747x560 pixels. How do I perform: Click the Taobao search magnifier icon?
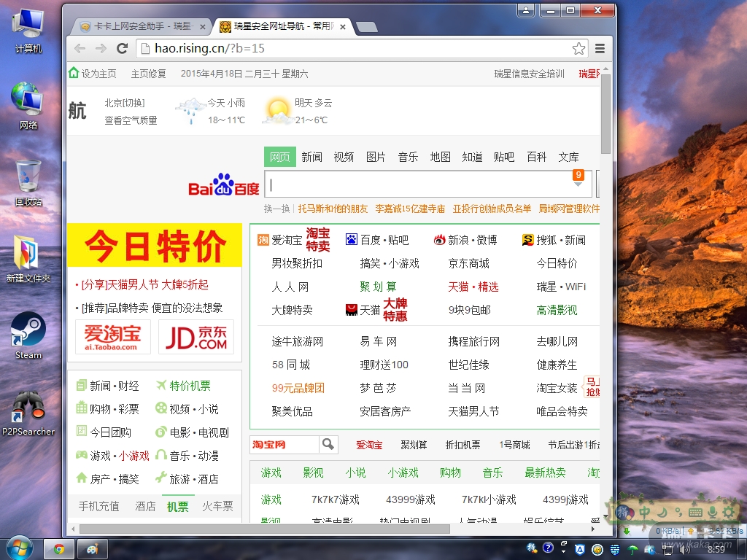click(x=328, y=444)
